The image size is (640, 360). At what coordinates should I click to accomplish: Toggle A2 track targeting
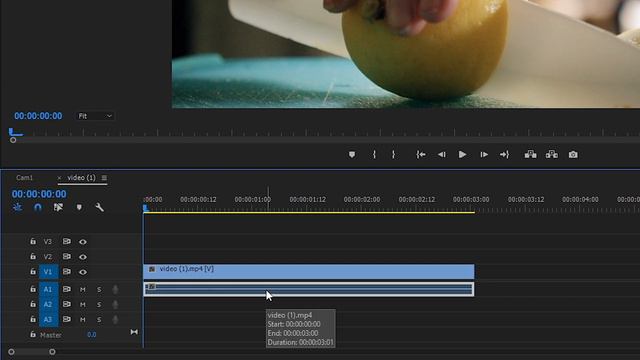49,304
